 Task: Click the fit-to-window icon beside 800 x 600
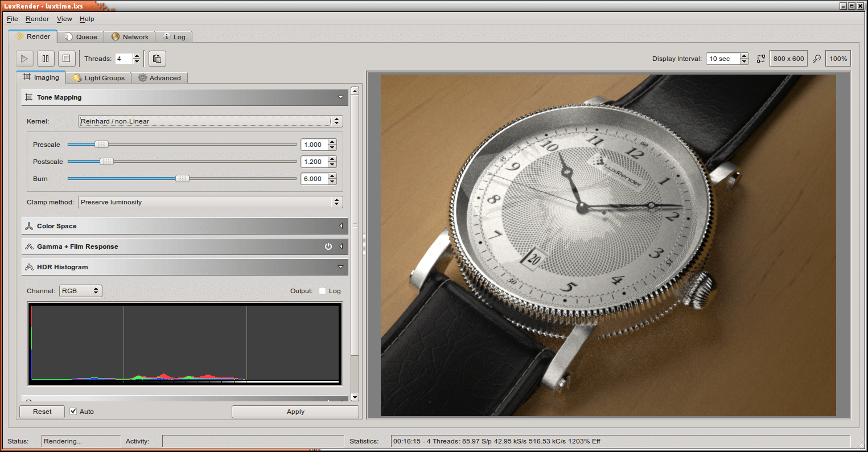pyautogui.click(x=761, y=59)
